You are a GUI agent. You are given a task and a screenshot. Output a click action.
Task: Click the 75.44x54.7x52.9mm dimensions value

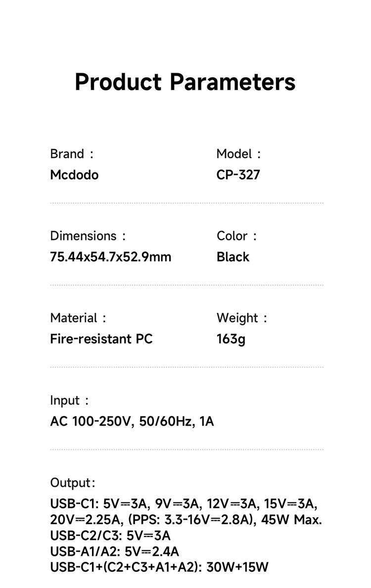(x=110, y=257)
